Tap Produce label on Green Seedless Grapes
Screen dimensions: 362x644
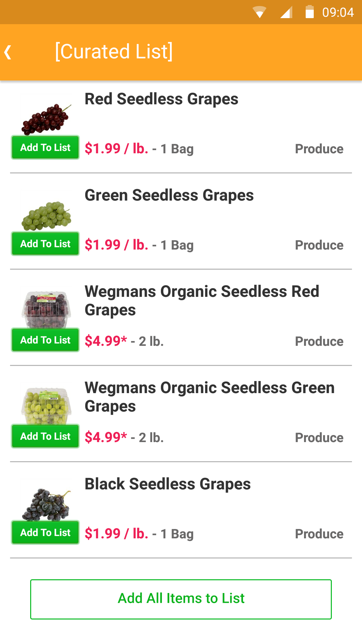tap(319, 245)
